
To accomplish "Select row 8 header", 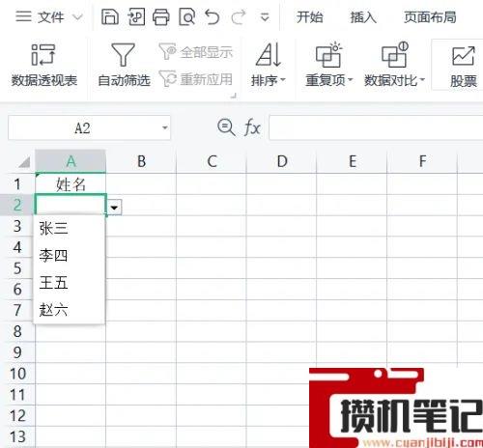I will [x=17, y=331].
